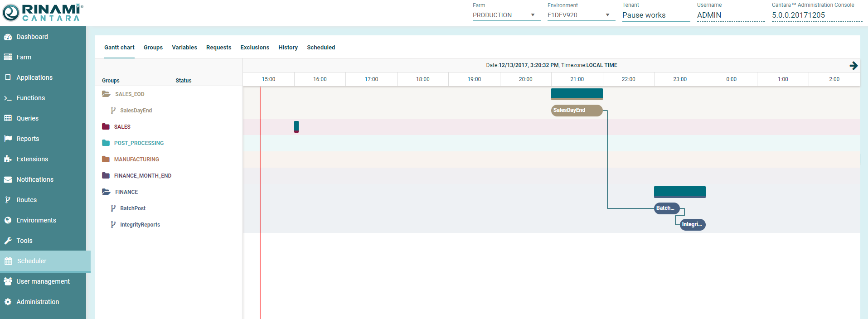Open the Farm dropdown selector

(x=506, y=15)
